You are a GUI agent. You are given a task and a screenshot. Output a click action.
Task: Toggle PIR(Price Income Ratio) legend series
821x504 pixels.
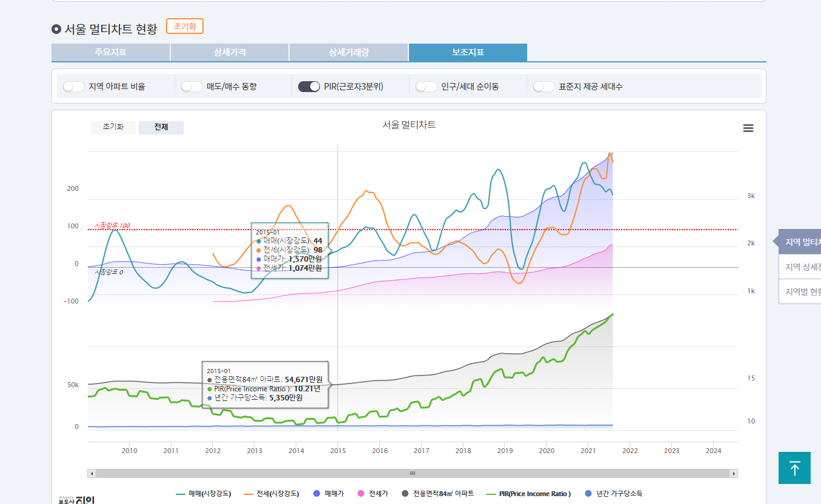click(x=528, y=494)
